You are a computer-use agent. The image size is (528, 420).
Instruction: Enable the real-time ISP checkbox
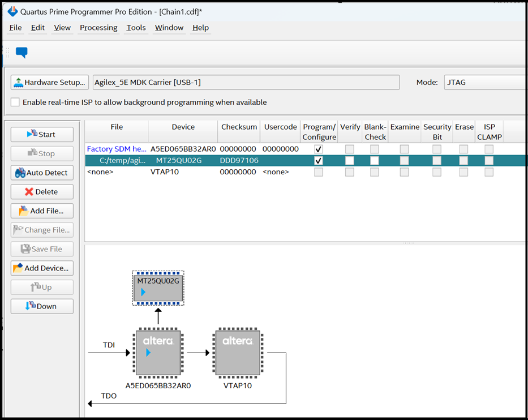[x=15, y=102]
